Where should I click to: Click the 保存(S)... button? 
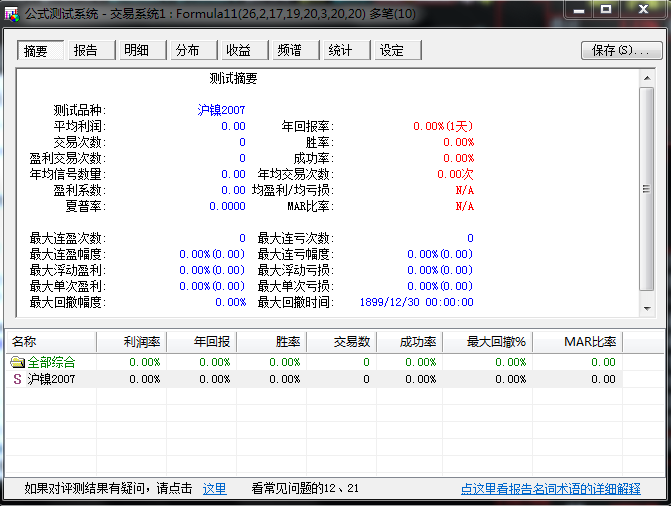[x=621, y=51]
